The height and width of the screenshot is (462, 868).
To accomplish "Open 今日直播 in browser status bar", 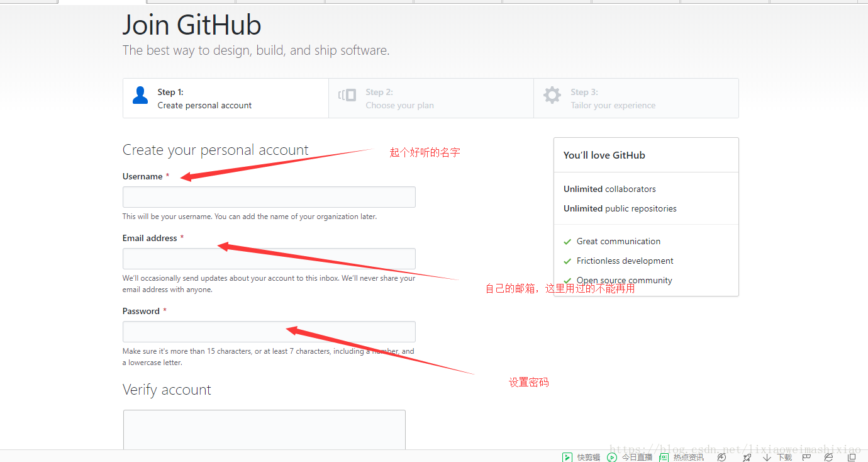I will pyautogui.click(x=630, y=457).
